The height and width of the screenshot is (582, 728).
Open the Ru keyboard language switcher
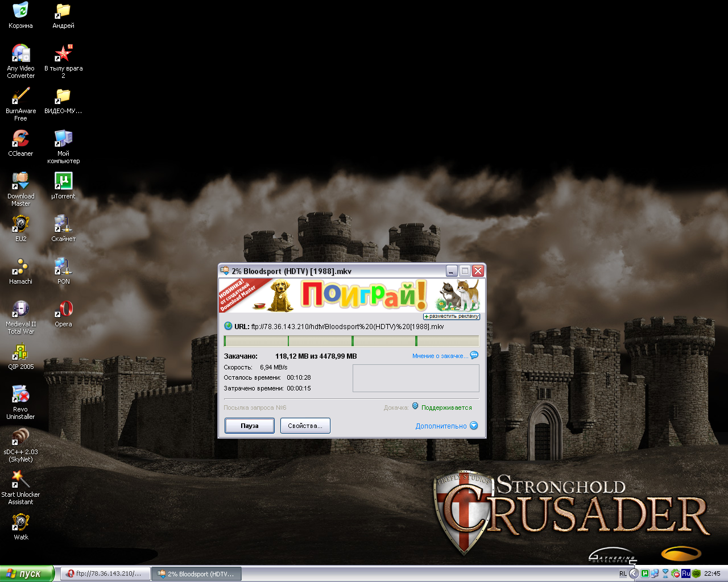tap(686, 573)
